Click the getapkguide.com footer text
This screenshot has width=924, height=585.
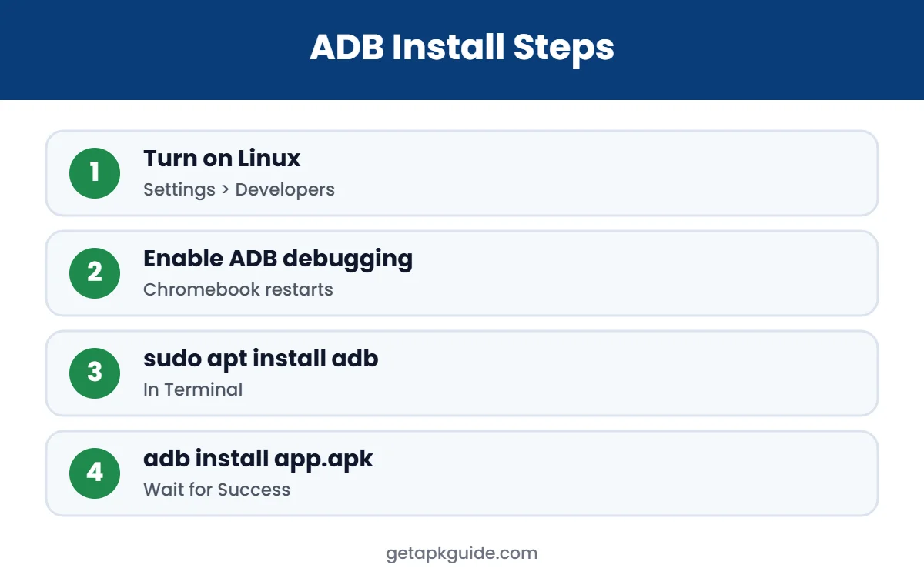tap(462, 553)
